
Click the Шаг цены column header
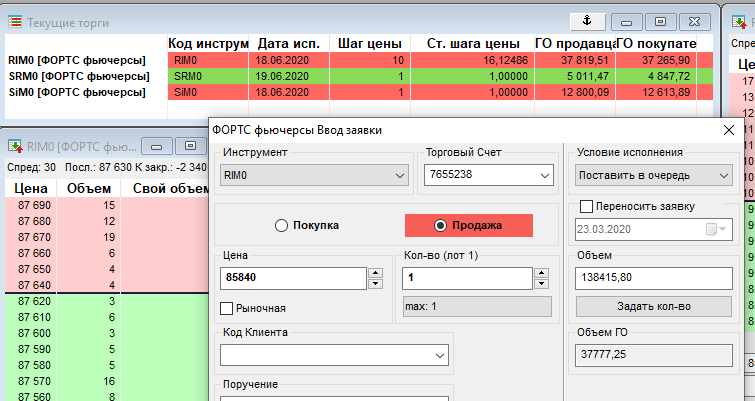pyautogui.click(x=370, y=44)
